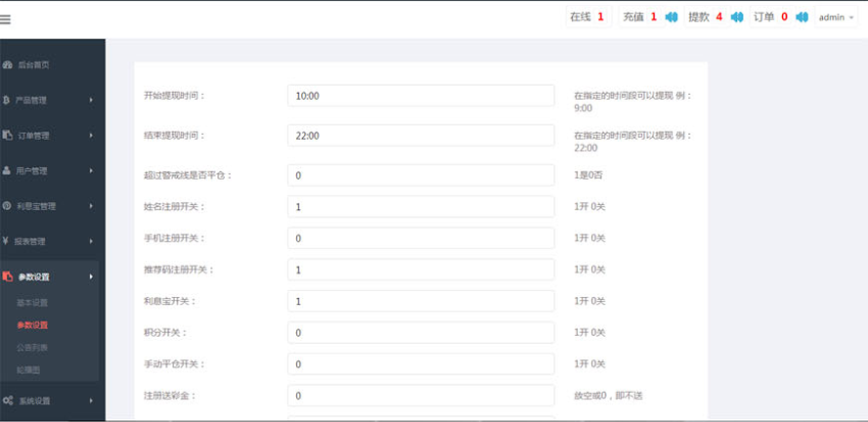Click the 开始提现时间 label text
The width and height of the screenshot is (868, 422).
tap(174, 96)
